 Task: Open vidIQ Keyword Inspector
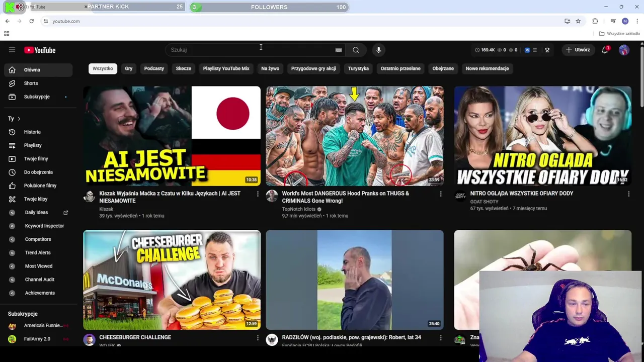click(x=38, y=226)
